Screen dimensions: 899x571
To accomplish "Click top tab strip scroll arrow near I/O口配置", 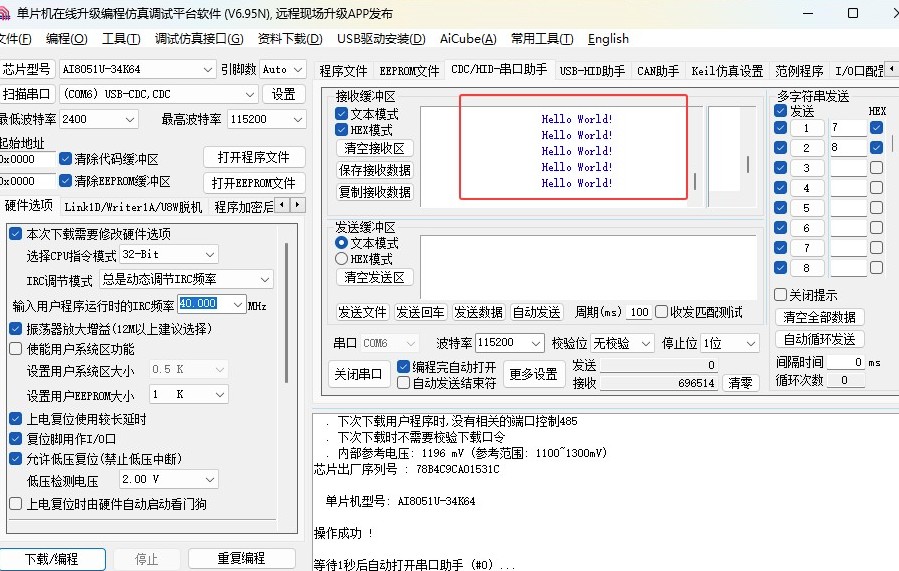I will [x=892, y=69].
